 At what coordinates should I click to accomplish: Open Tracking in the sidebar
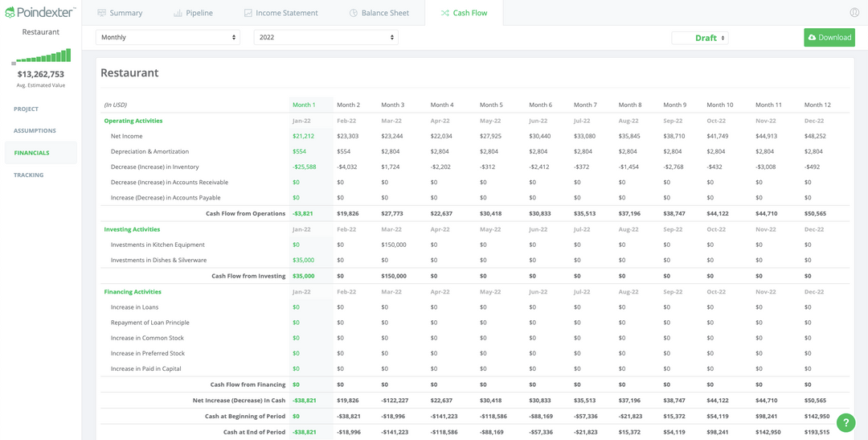coord(29,175)
